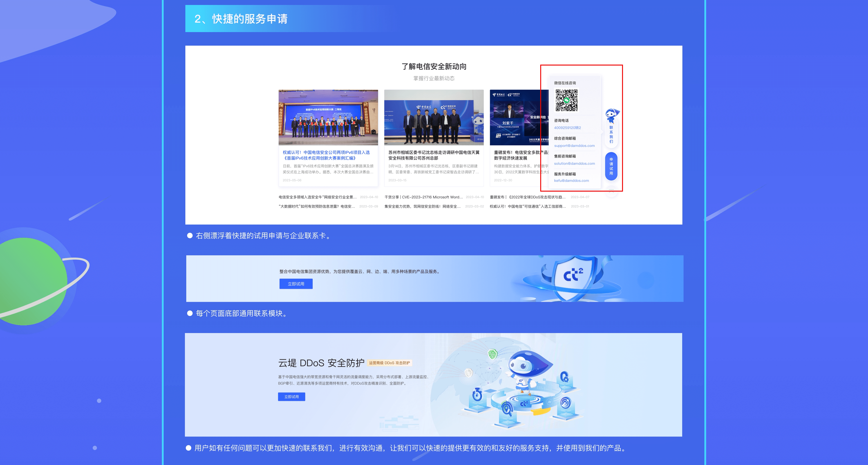Open the kefu@damddos.com email link
The image size is (868, 465).
[571, 181]
